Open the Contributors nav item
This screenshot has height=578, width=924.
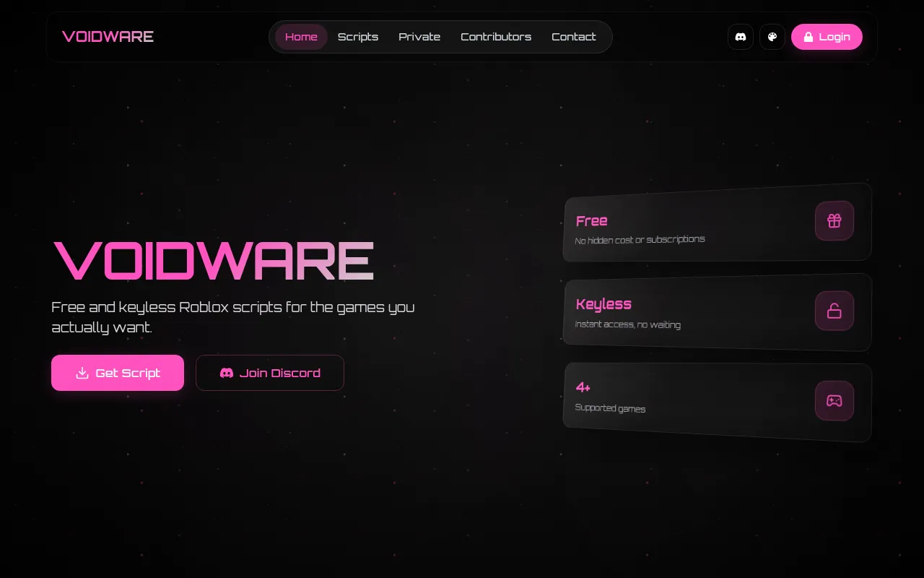click(496, 37)
